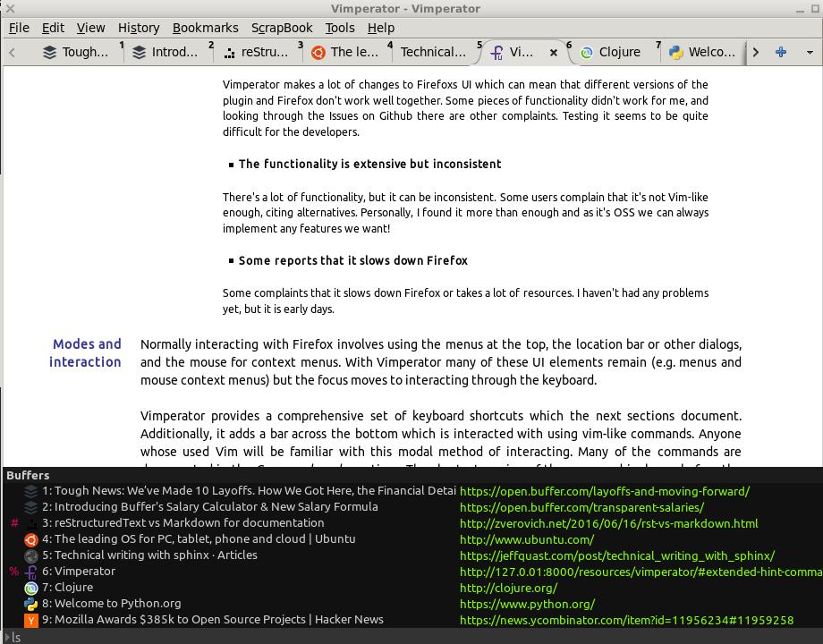Click the news.ycombinator.com item URL
Screen dimensions: 823x644
[627, 621]
